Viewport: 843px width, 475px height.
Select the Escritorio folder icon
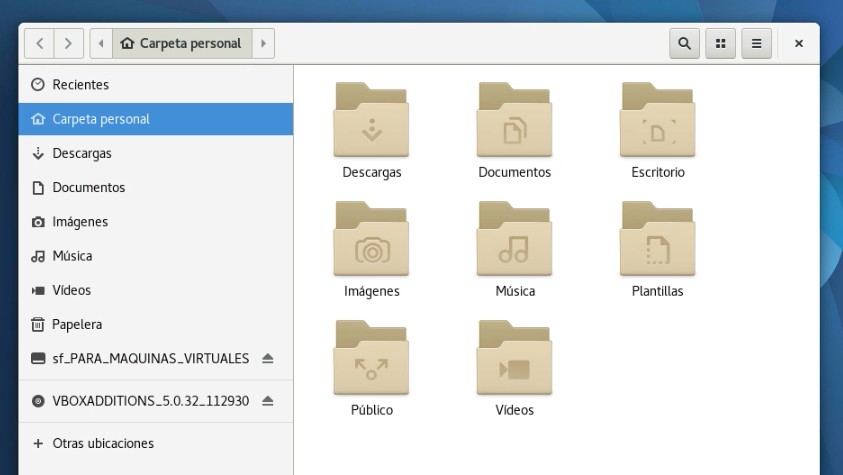tap(657, 121)
